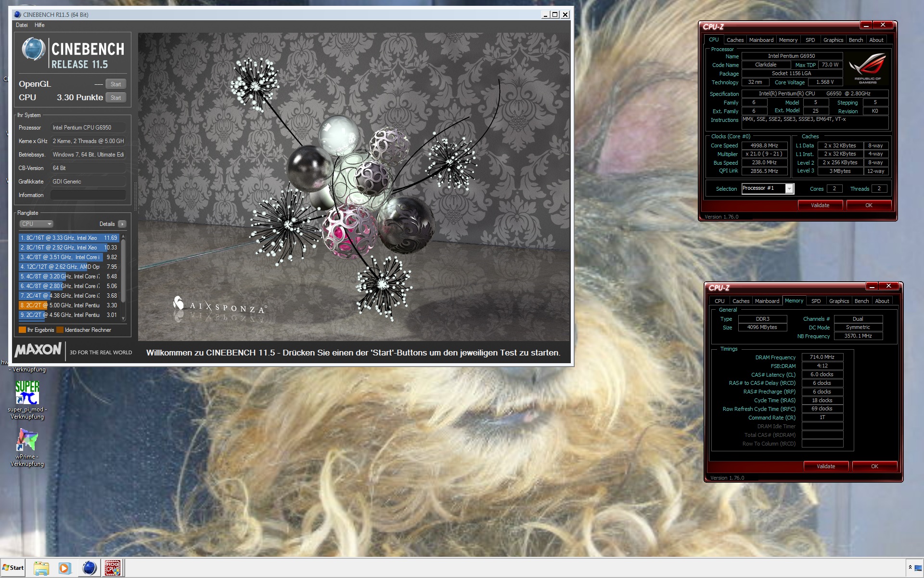Viewport: 924px width, 578px height.
Task: Select ranking entry 8C/16T @ 2.92 GHz
Action: tap(69, 248)
